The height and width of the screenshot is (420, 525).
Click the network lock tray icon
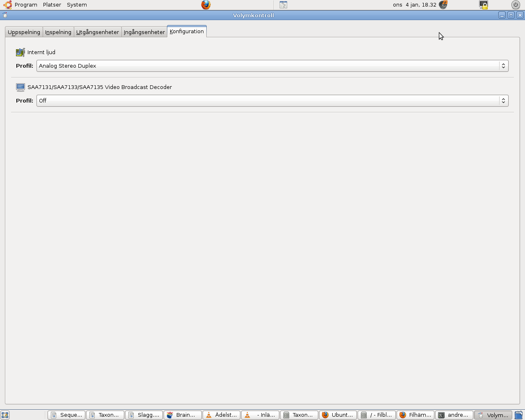(x=484, y=5)
